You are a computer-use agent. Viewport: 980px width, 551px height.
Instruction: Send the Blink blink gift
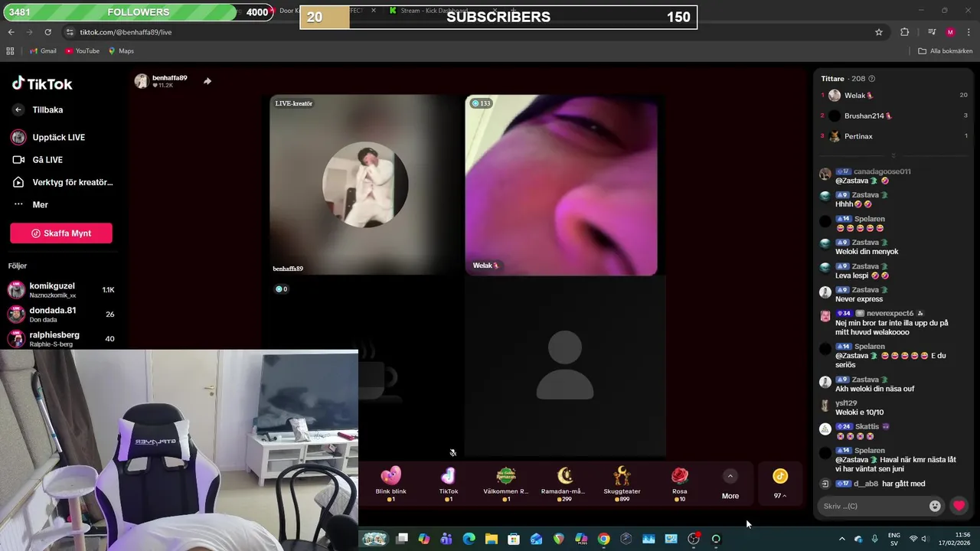pyautogui.click(x=390, y=483)
